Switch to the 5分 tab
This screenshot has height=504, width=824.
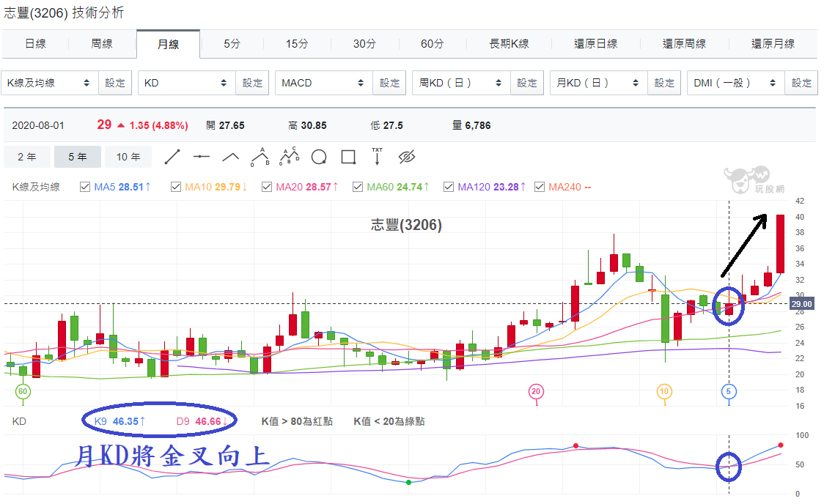[x=232, y=44]
